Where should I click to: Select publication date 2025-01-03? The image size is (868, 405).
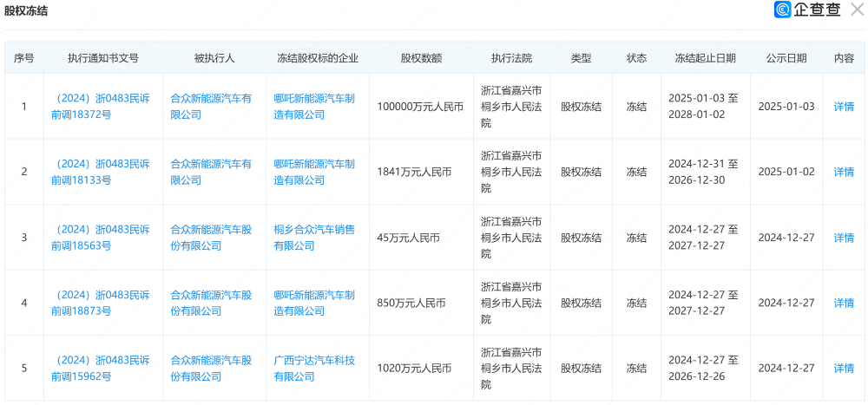(786, 107)
